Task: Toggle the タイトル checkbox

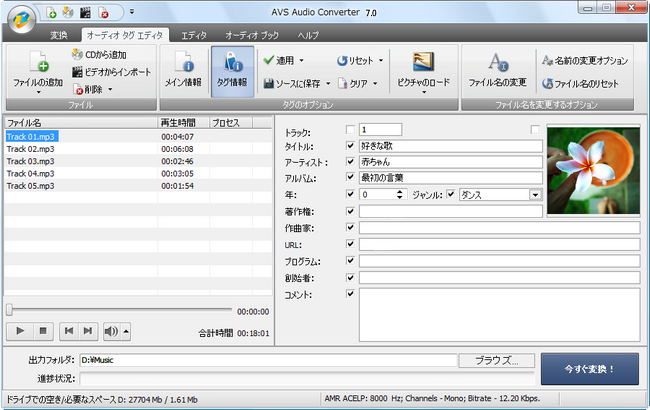Action: pos(350,146)
